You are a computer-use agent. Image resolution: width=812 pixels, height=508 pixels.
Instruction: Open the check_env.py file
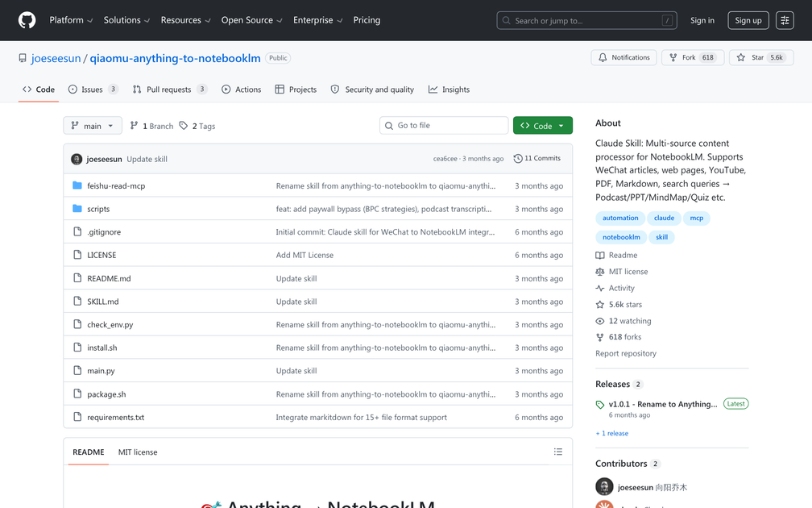(110, 324)
